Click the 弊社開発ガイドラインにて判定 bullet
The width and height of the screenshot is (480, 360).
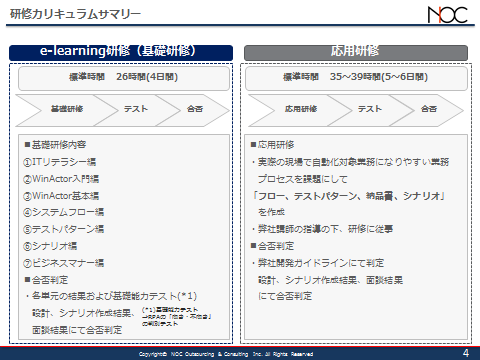coord(318,263)
